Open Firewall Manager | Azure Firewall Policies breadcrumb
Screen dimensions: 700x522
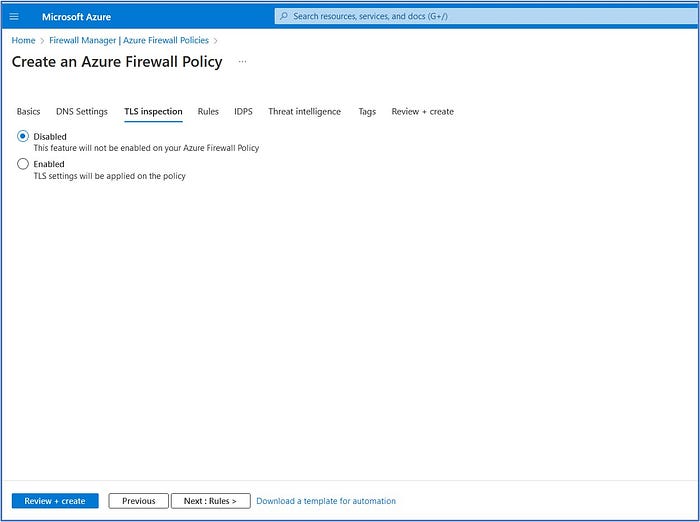pyautogui.click(x=129, y=40)
